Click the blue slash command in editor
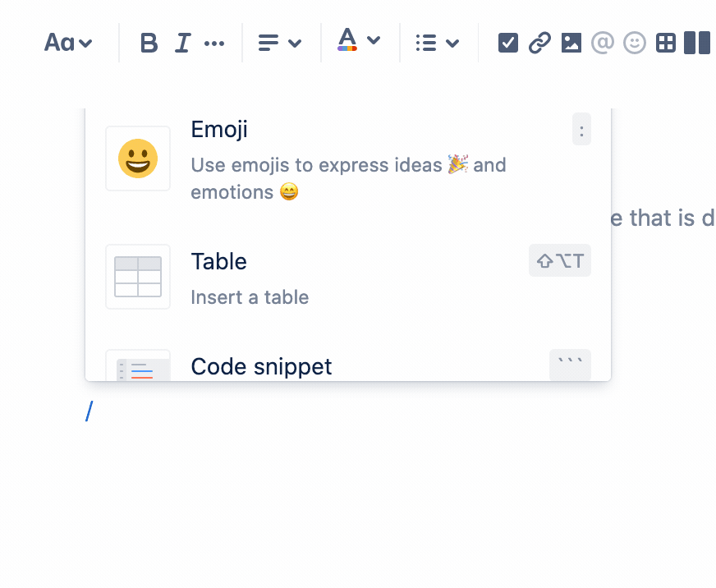The image size is (716, 588). [89, 411]
